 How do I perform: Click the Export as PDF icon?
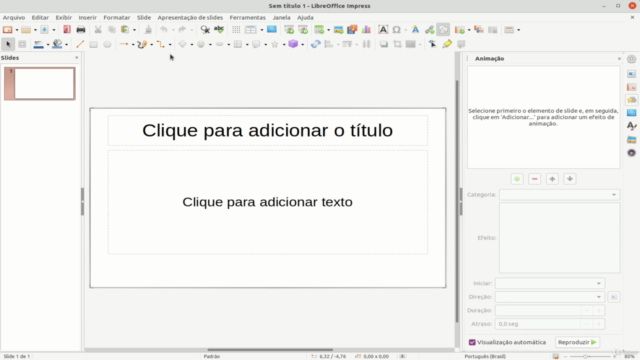pos(67,29)
